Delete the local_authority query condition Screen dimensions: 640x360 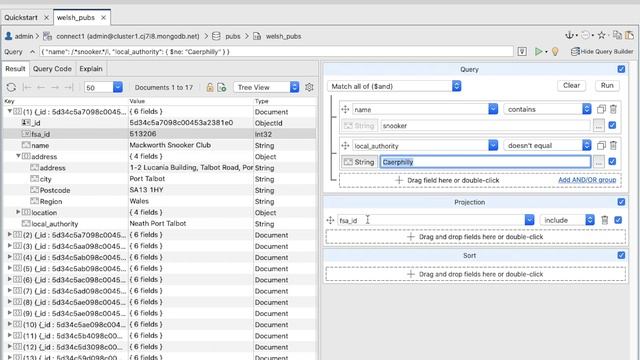pos(613,145)
